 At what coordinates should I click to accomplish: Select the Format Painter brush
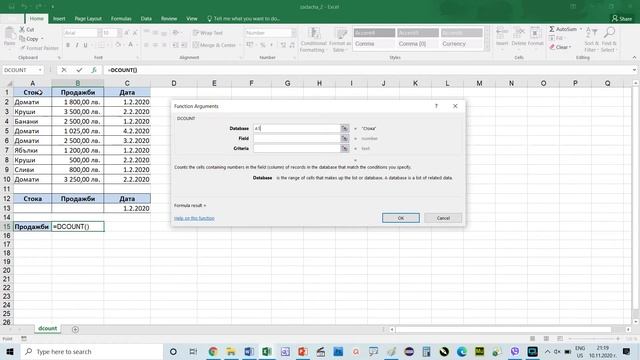pos(39,48)
